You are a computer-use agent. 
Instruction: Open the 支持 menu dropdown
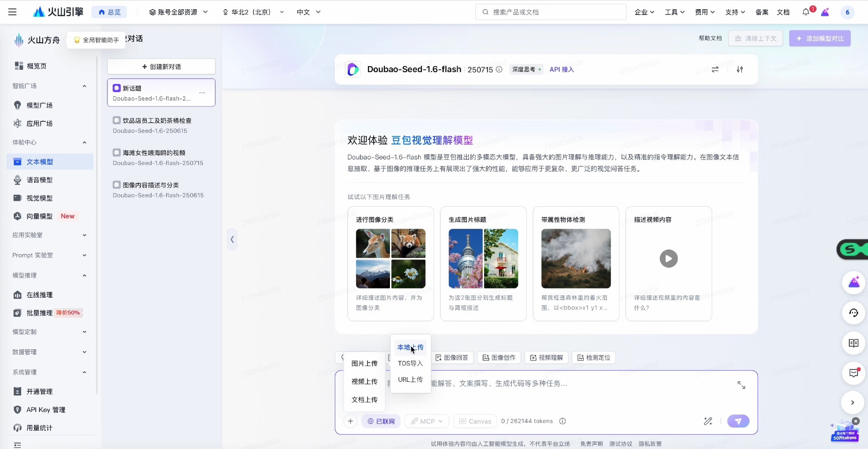coord(735,12)
